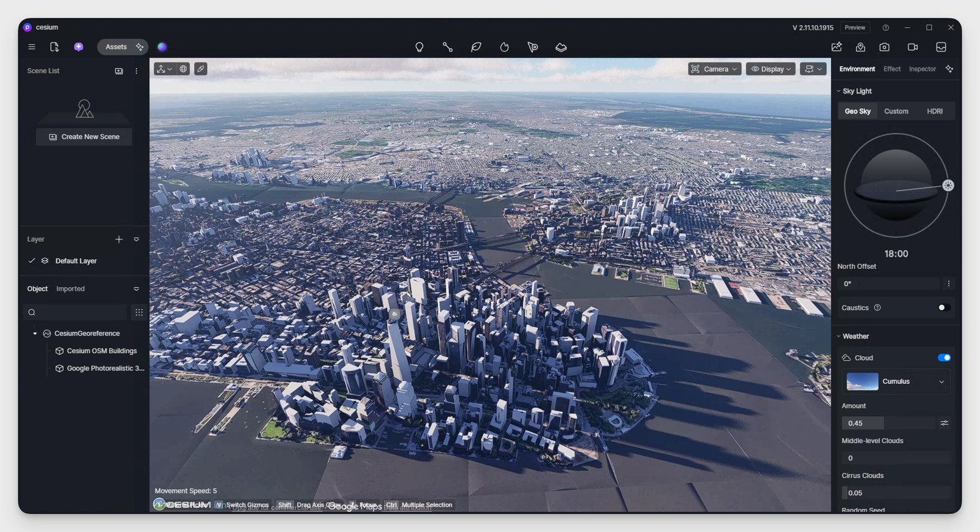
Task: Switch to the Object tab
Action: 37,289
